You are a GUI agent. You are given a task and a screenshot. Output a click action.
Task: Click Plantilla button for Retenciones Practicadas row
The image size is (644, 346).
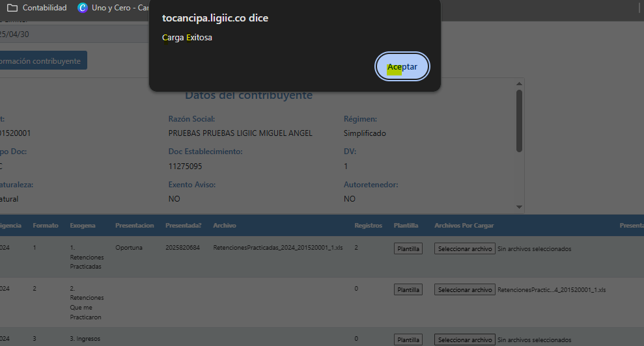(408, 248)
